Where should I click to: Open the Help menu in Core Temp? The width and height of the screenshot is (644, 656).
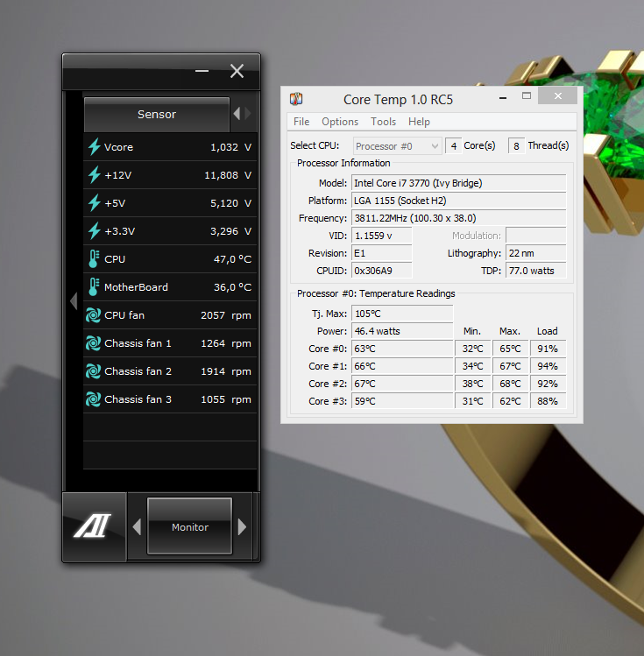click(x=419, y=122)
